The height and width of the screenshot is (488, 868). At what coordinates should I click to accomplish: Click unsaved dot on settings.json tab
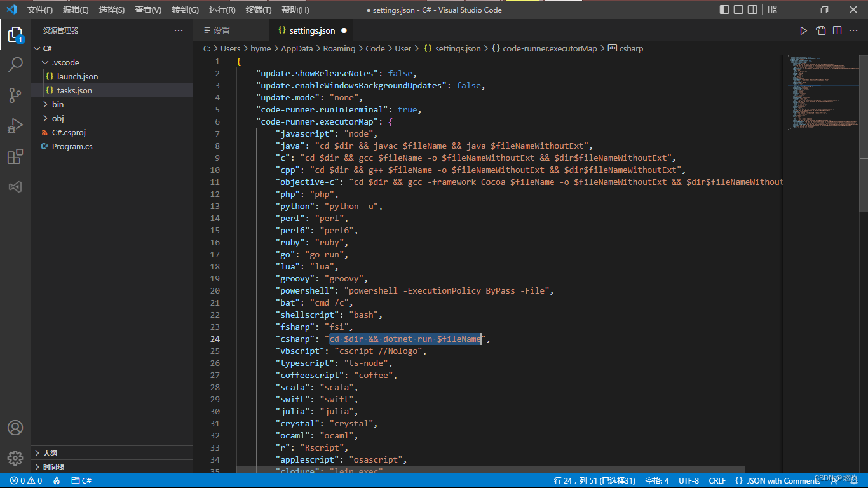344,30
